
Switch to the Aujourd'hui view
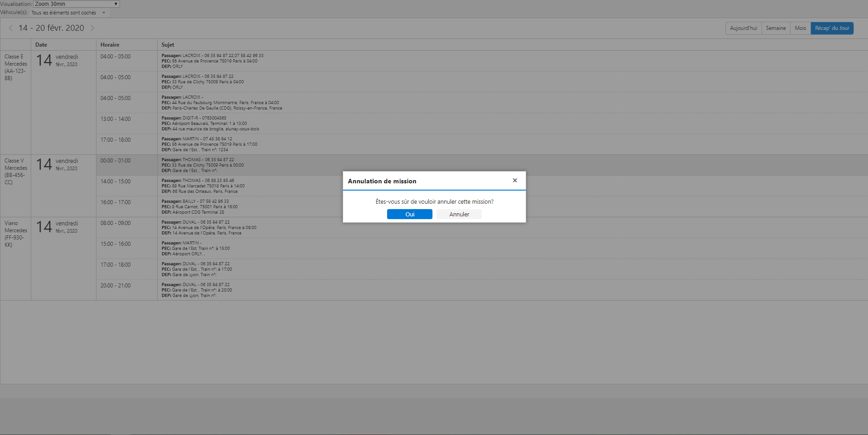[x=743, y=28]
